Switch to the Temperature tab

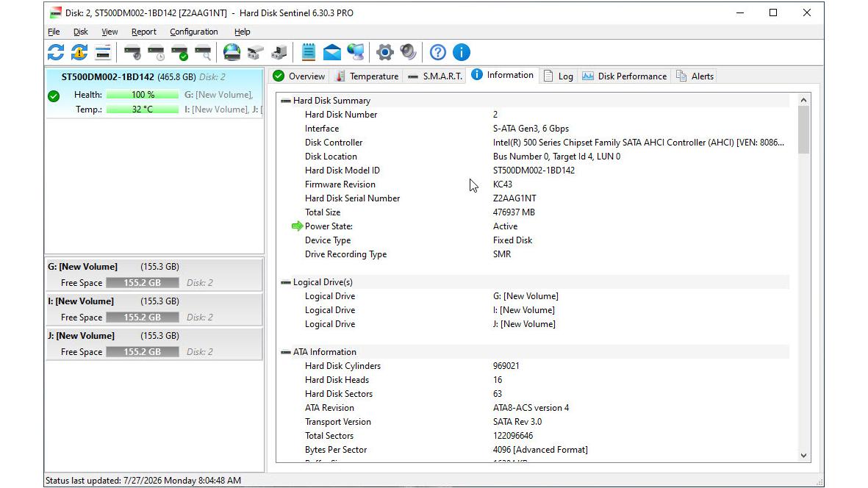click(x=367, y=76)
